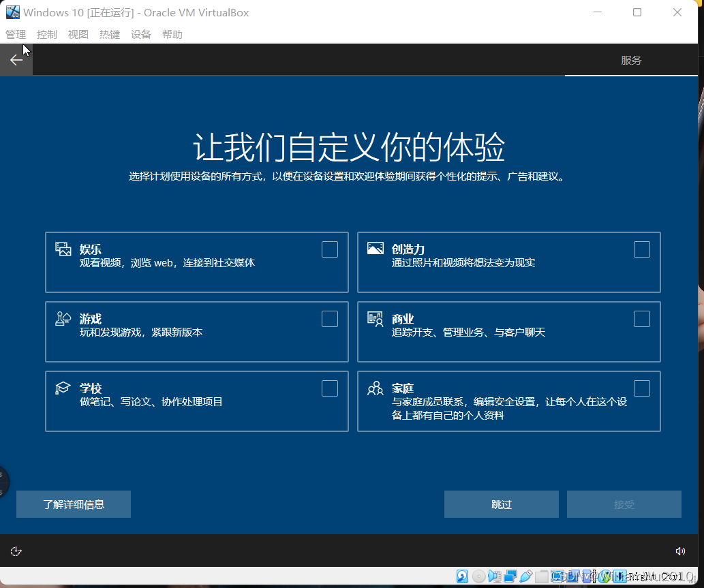Click the network adapter status icon
Viewport: 704px width, 588px height.
coord(510,576)
